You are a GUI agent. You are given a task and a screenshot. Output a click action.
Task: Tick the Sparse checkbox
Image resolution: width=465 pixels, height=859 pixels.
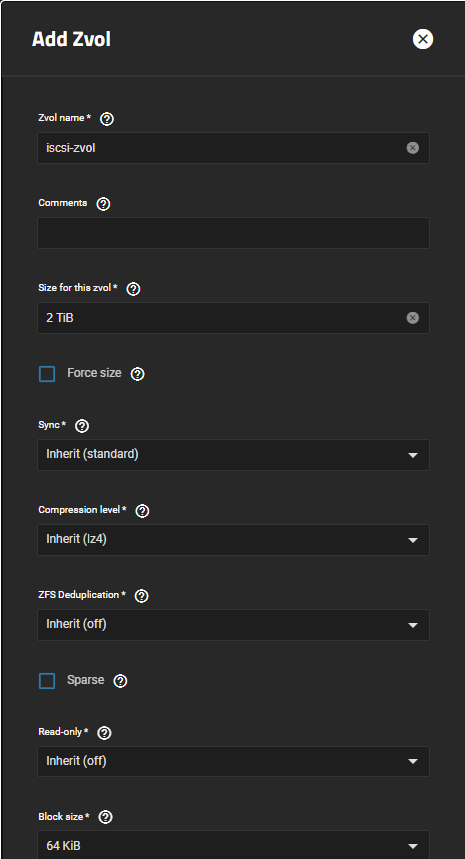click(47, 681)
